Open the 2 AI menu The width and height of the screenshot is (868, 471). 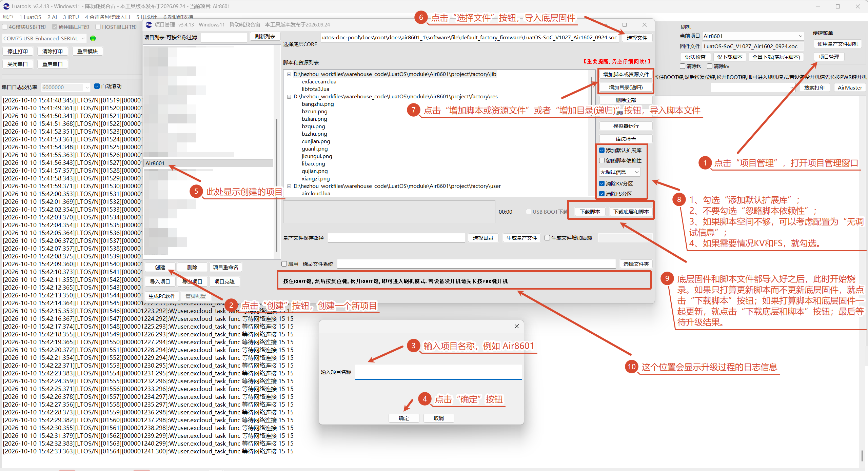point(52,17)
